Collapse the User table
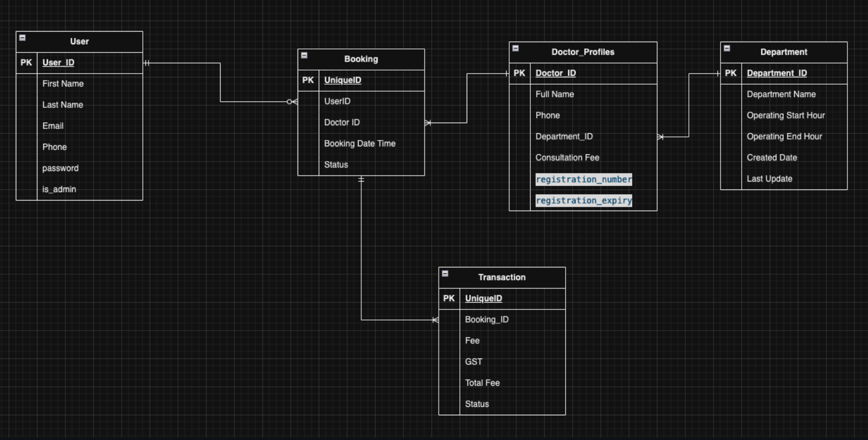 tap(23, 38)
